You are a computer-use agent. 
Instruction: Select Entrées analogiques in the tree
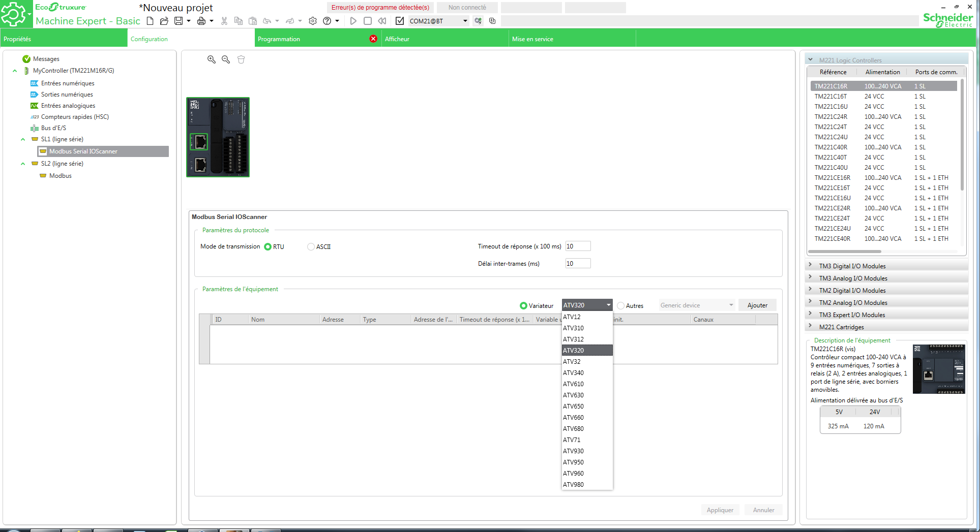click(68, 106)
